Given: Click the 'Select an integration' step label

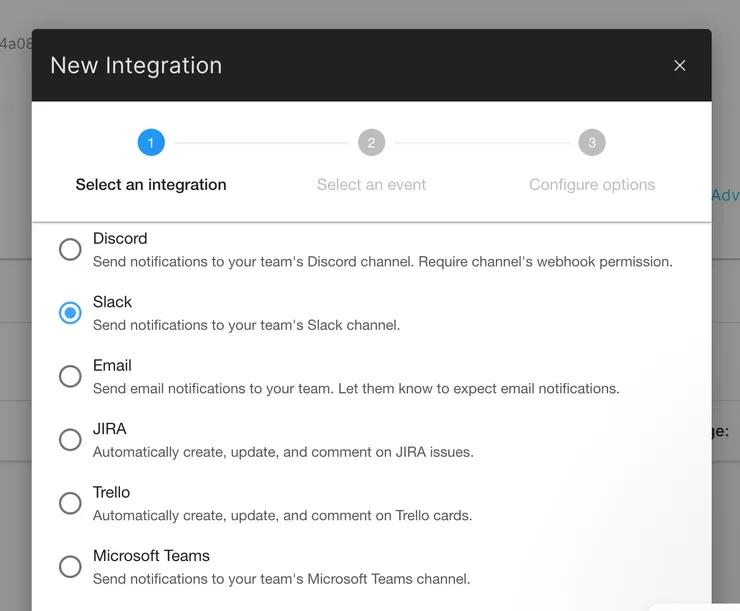Looking at the screenshot, I should pyautogui.click(x=151, y=185).
